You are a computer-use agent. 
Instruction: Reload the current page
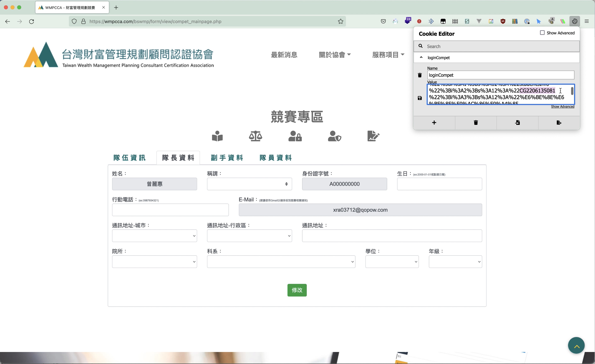(32, 22)
